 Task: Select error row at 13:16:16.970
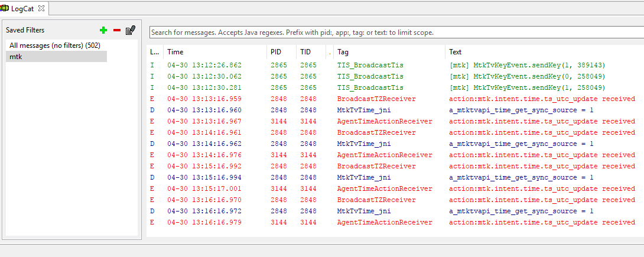pyautogui.click(x=395, y=200)
